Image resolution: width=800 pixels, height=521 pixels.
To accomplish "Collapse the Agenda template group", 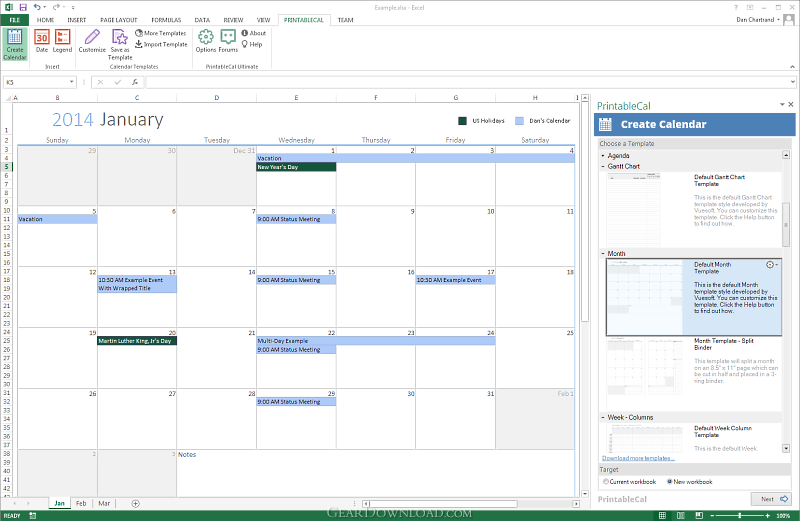I will click(x=603, y=156).
